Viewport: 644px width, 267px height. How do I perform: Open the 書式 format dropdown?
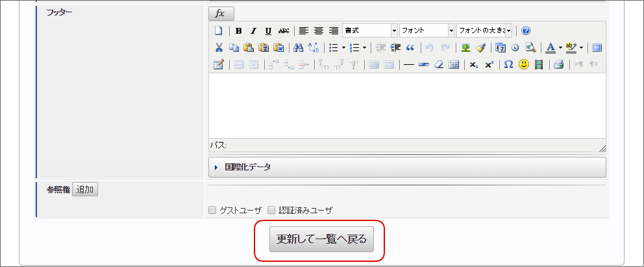pos(370,30)
